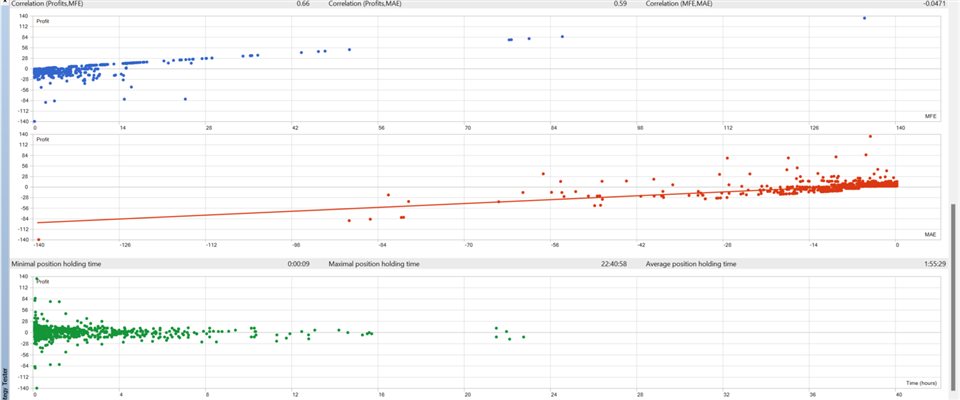Click the MAE axis label on the red chart
Screen dimensions: 960x400
(x=931, y=234)
